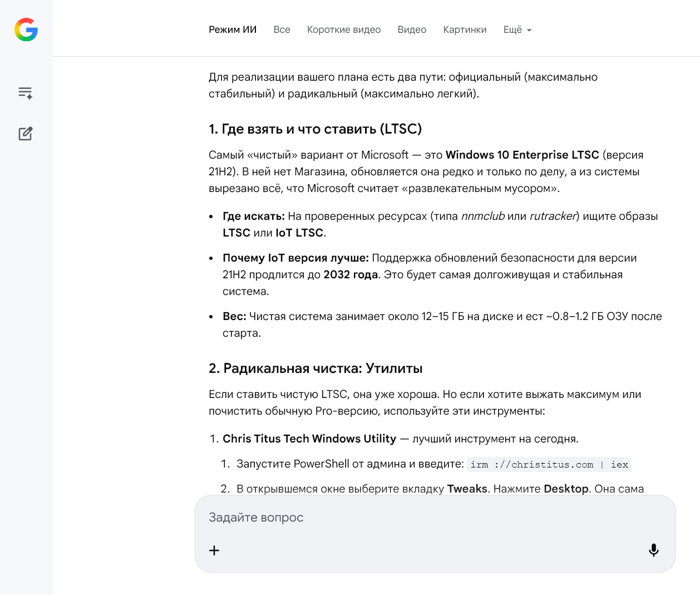700x595 pixels.
Task: Switch to the Картинки tab
Action: point(465,29)
